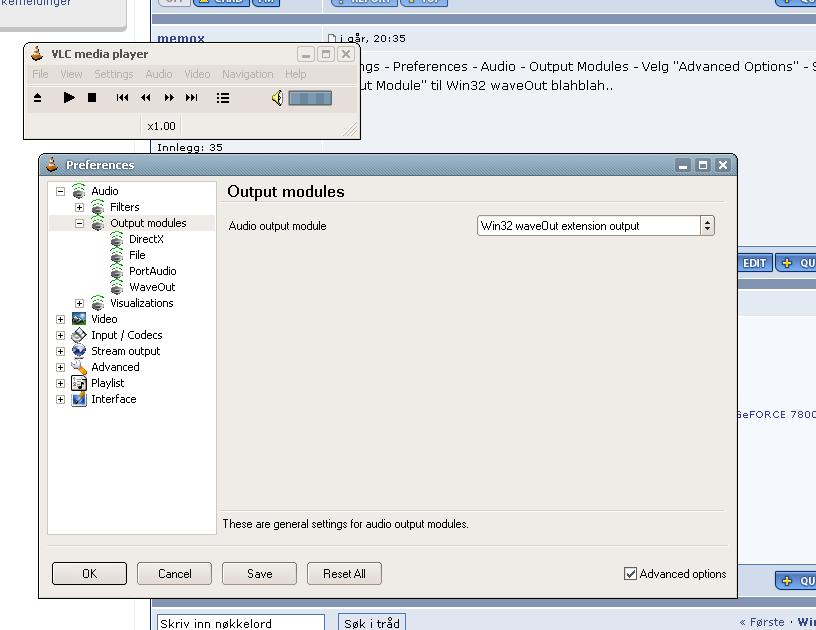
Task: Click the Playlist category icon
Action: tap(79, 383)
